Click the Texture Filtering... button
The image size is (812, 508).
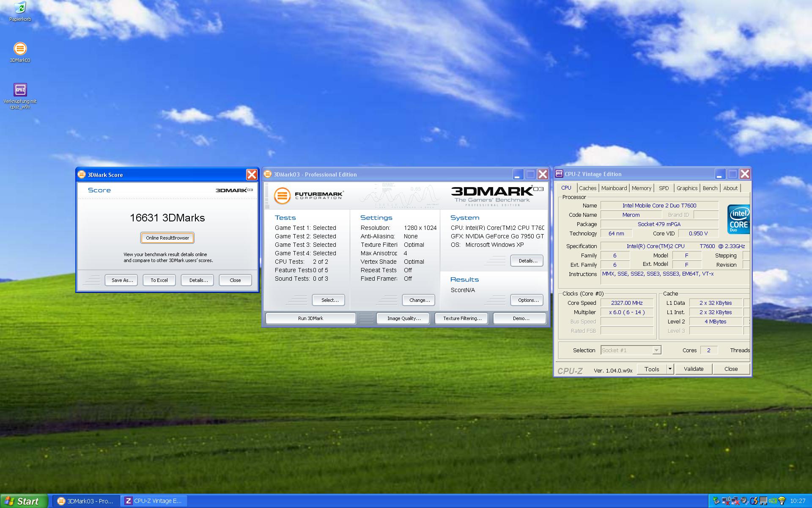tap(462, 318)
